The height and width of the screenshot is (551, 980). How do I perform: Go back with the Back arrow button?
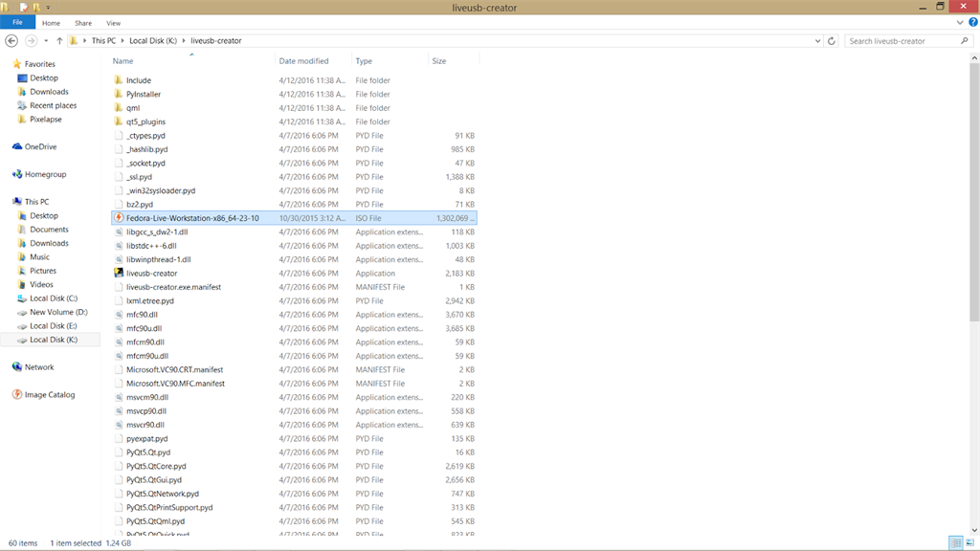point(11,40)
